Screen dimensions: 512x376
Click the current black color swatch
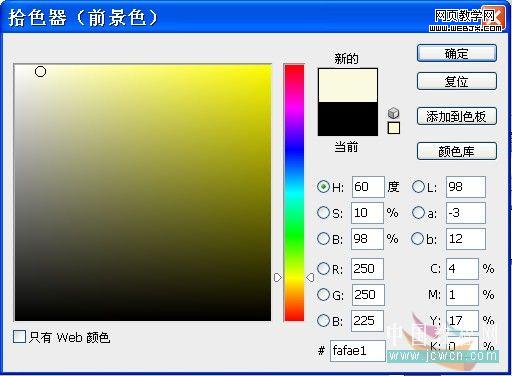[x=348, y=119]
